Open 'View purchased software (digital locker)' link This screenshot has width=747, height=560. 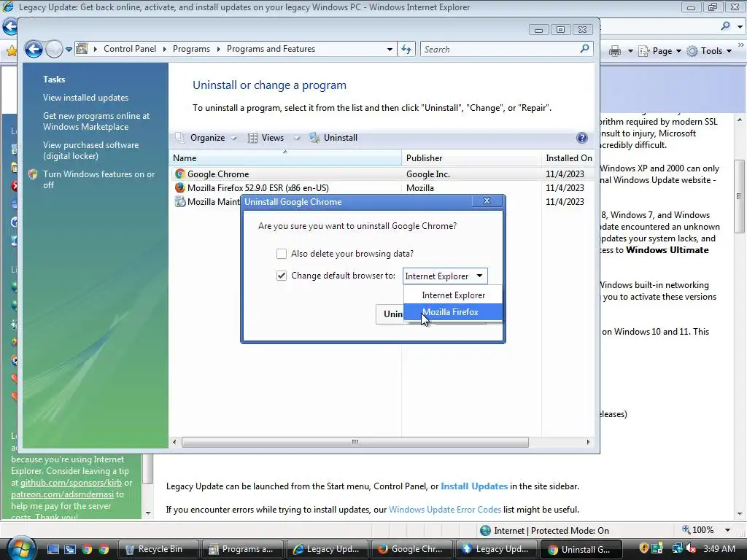pos(90,150)
